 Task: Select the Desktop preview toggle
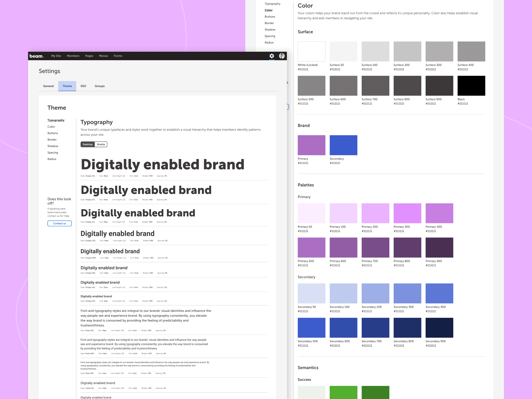(88, 144)
